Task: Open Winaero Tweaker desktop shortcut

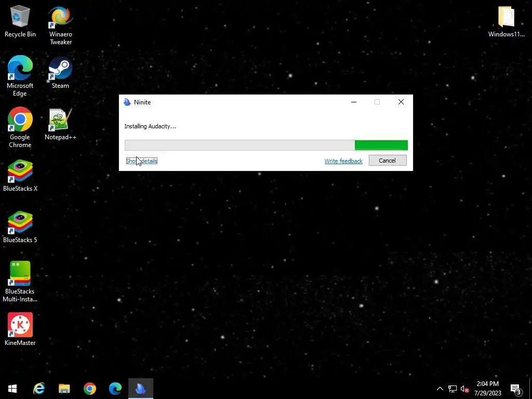Action: [x=60, y=25]
